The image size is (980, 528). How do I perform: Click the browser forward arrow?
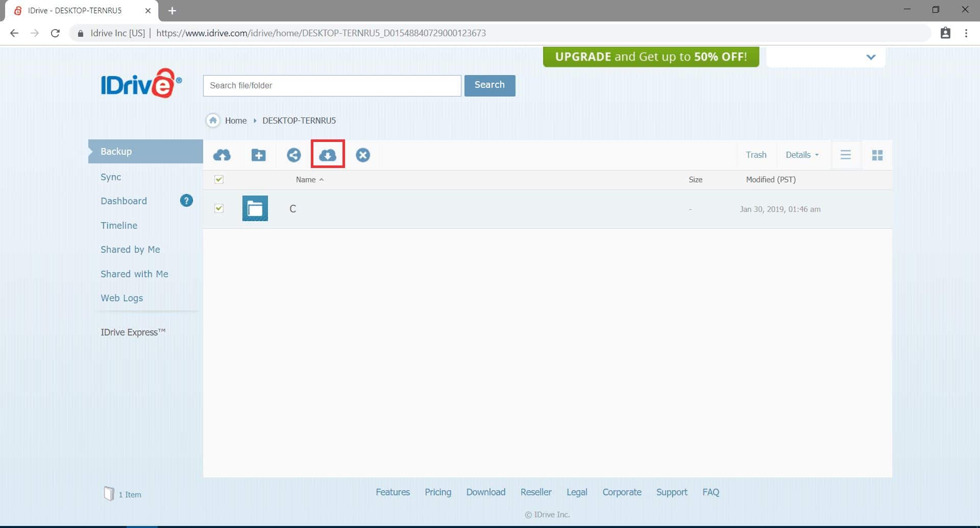[35, 33]
